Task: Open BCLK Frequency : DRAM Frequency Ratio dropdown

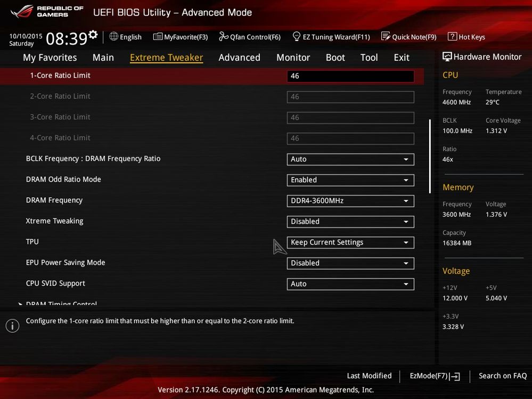Action: [350, 159]
